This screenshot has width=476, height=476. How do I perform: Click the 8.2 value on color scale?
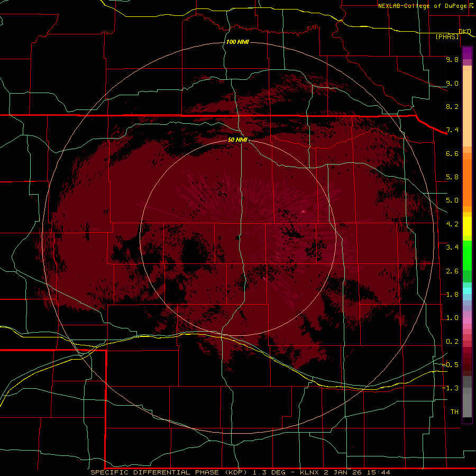[452, 106]
